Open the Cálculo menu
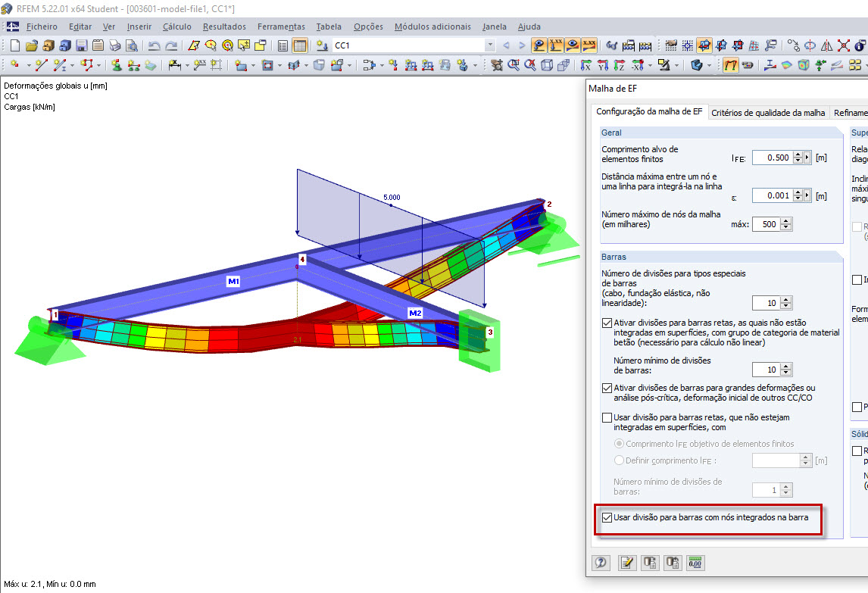 (176, 27)
